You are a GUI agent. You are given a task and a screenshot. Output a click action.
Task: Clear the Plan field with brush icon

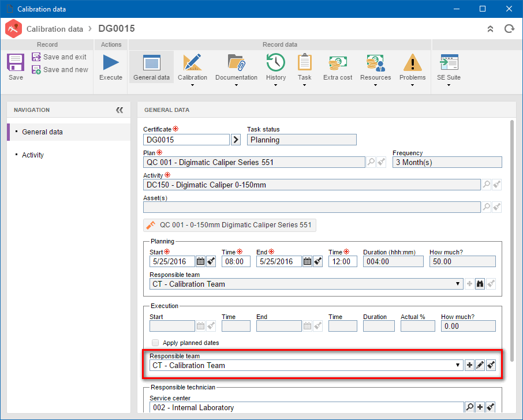381,162
